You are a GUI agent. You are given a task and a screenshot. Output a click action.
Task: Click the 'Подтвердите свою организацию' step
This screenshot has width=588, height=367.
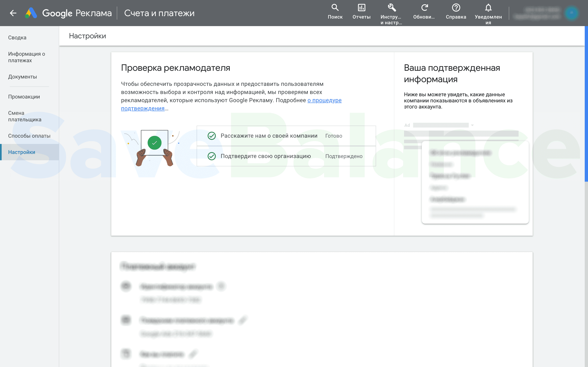(266, 156)
